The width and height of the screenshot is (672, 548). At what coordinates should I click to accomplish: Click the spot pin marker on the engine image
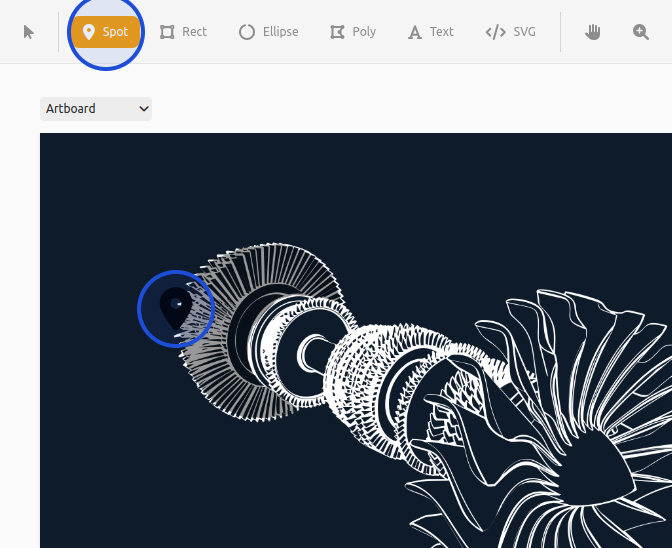[176, 308]
